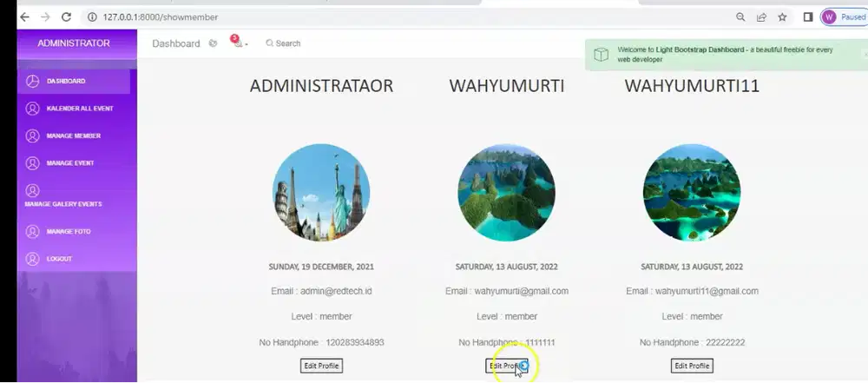Viewport: 868px width, 383px height.
Task: Click the site info icon in address bar
Action: [93, 17]
